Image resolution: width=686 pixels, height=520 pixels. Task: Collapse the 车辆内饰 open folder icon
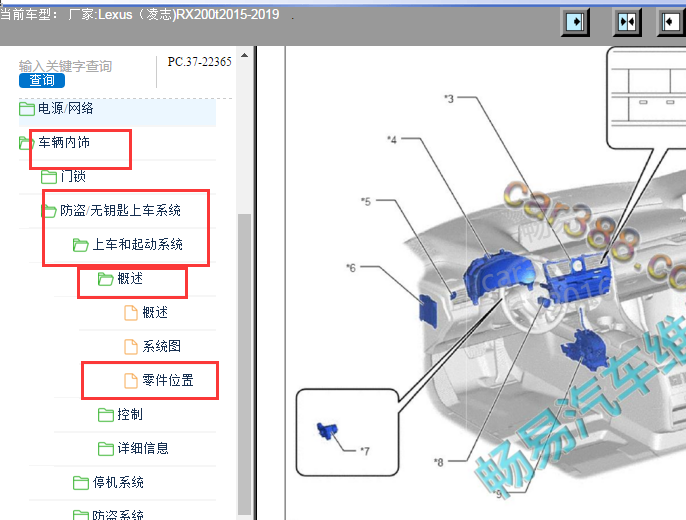[26, 143]
